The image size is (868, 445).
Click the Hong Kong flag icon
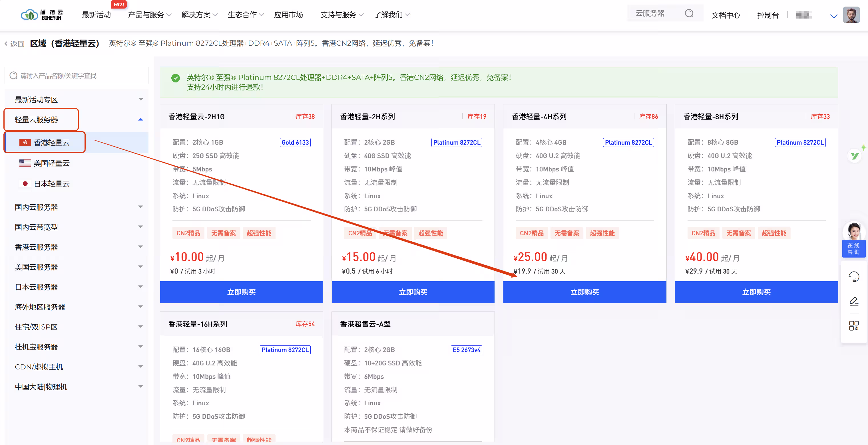tap(25, 142)
